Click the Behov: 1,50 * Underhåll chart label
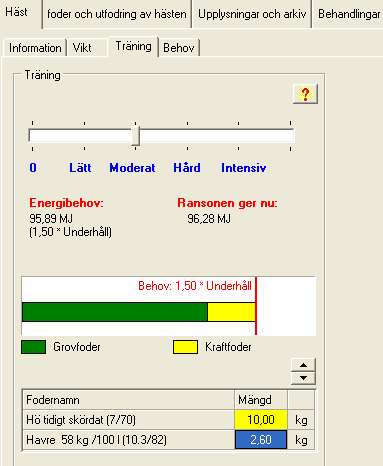The image size is (383, 466). click(x=195, y=286)
